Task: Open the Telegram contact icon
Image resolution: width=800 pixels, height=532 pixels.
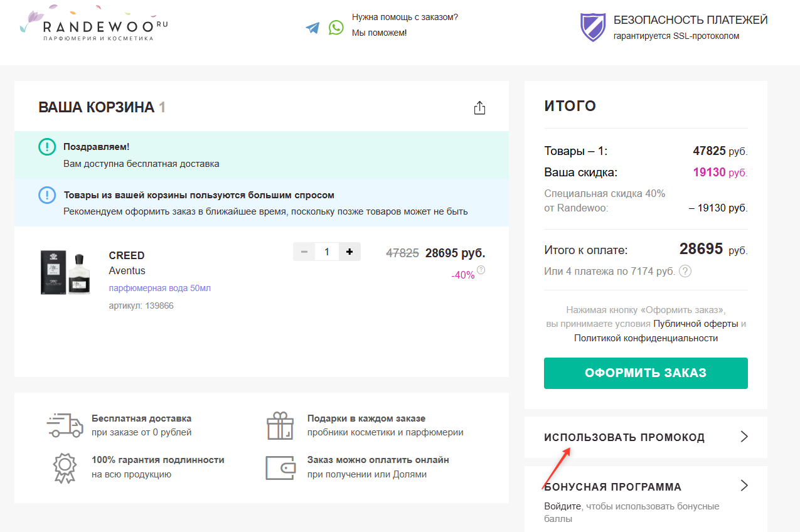Action: click(312, 28)
